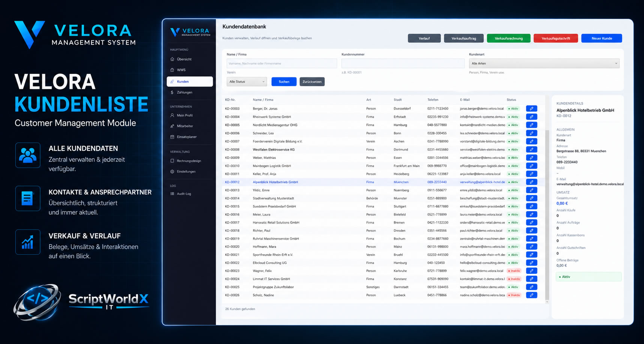Edit Sportfreunde Rhein-Erft e.V. via pencil
This screenshot has width=644, height=344.
pos(531,255)
